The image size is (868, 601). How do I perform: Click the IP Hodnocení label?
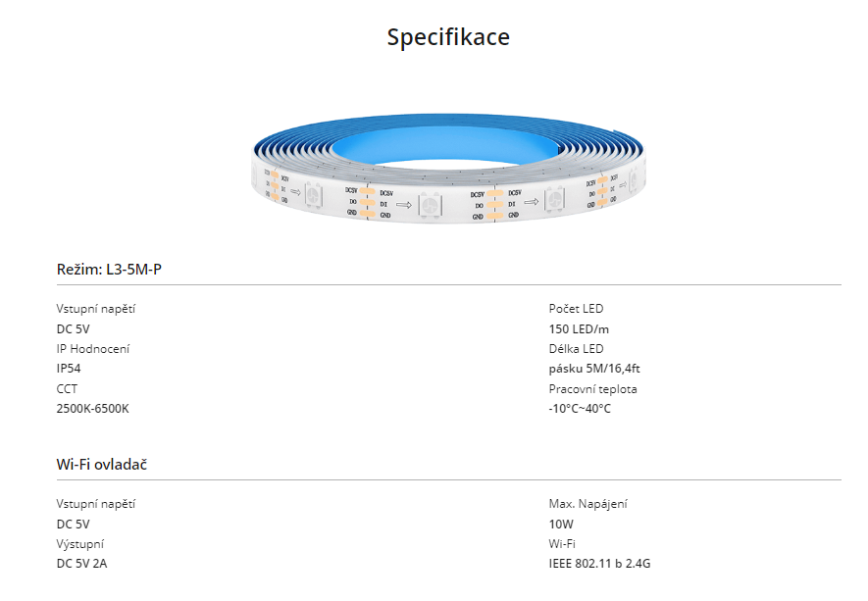click(93, 349)
